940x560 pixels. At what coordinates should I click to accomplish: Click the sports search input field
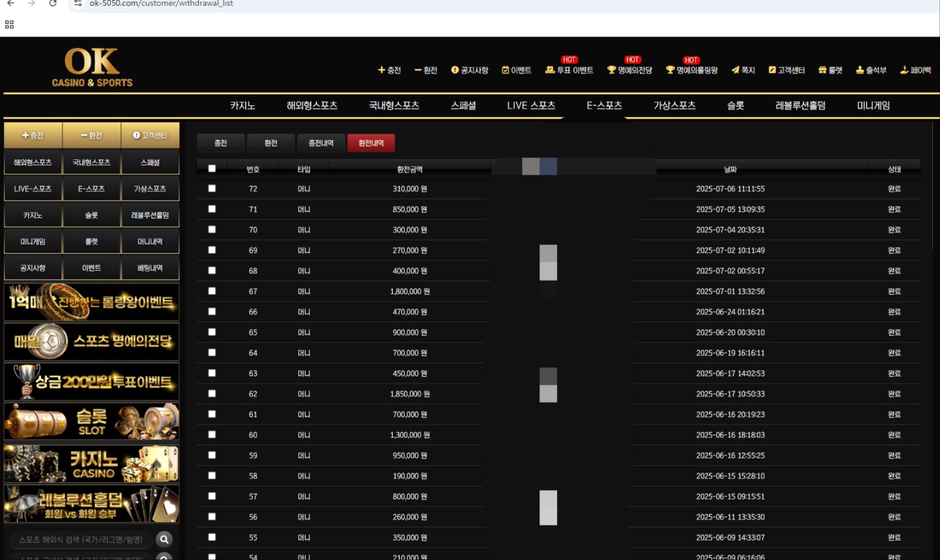coord(81,539)
